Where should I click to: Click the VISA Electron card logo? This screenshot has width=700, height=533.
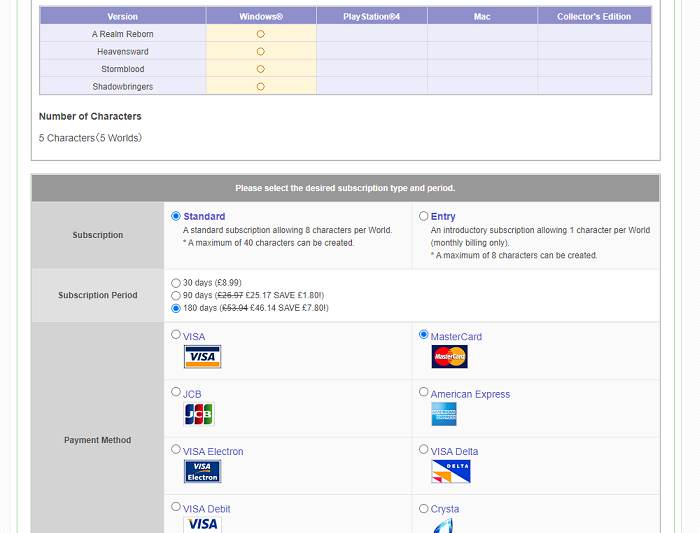coord(202,471)
